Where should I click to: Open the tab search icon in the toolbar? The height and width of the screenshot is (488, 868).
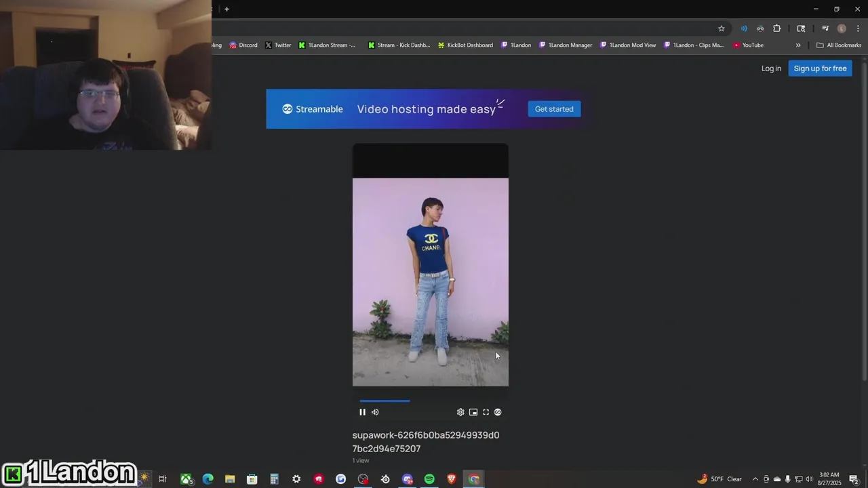(801, 28)
